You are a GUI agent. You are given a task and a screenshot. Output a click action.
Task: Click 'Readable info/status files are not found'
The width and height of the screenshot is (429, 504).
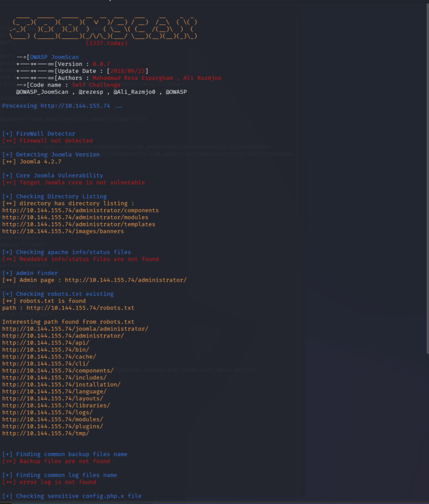[80, 259]
